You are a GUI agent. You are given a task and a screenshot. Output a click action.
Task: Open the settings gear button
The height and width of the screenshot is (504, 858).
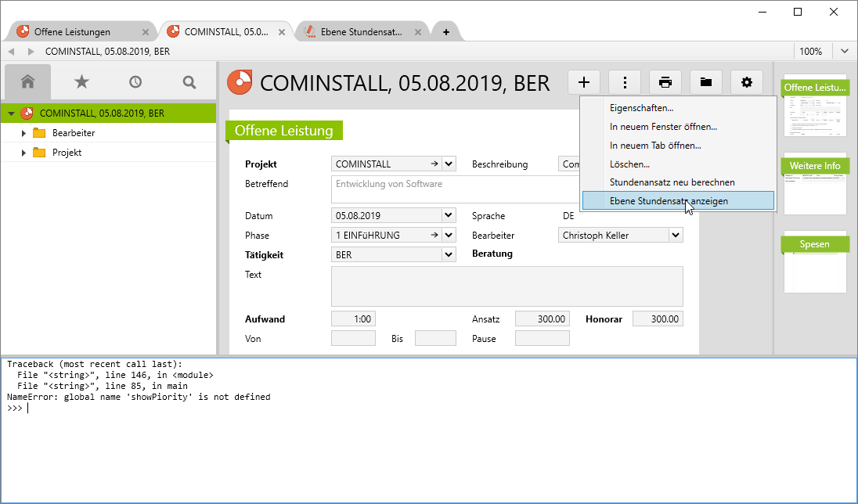click(x=747, y=82)
